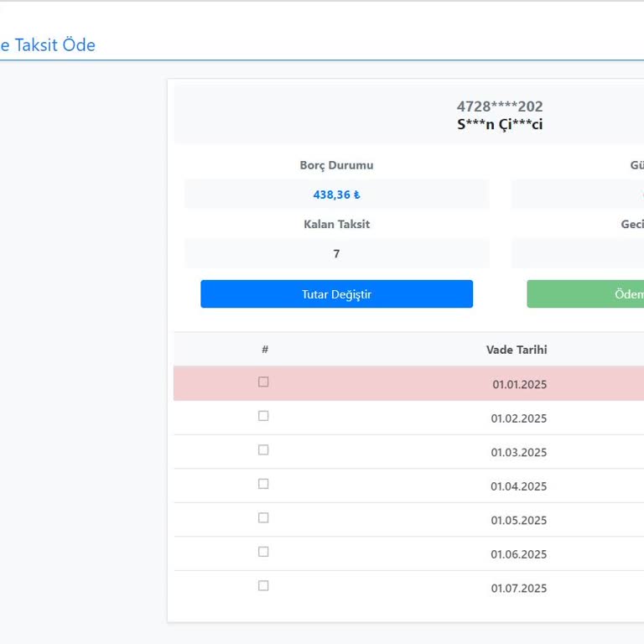
Task: Click the due date 01.07.2025
Action: (519, 588)
